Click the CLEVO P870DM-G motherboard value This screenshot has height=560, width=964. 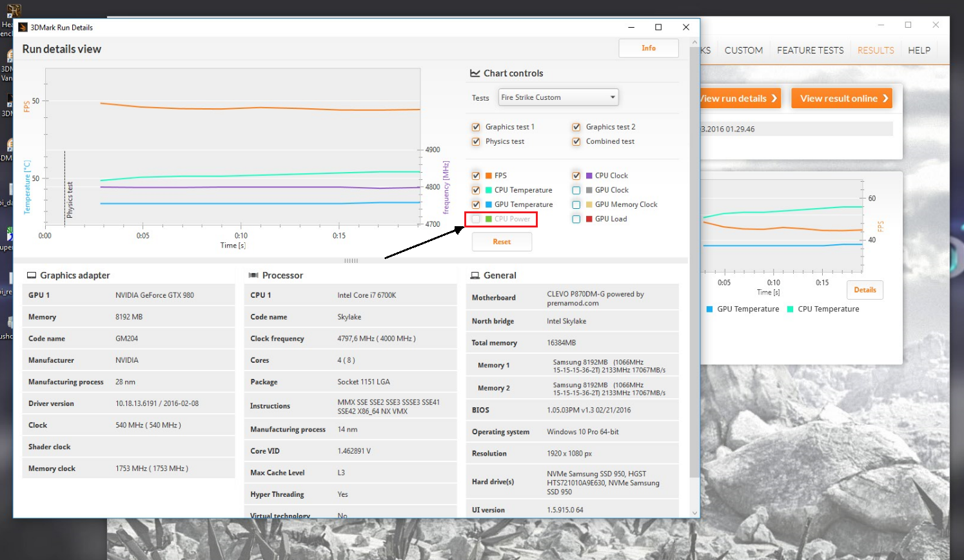[x=595, y=298]
